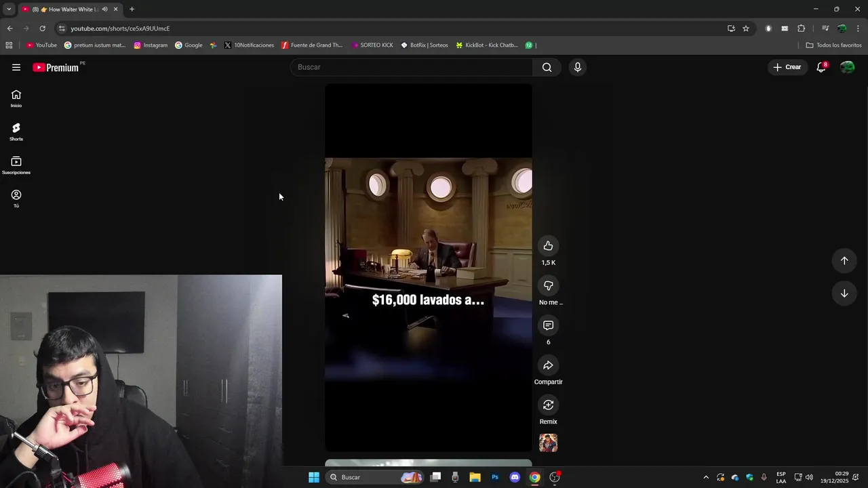Image resolution: width=868 pixels, height=488 pixels.
Task: Show hidden system tray icons
Action: (706, 477)
